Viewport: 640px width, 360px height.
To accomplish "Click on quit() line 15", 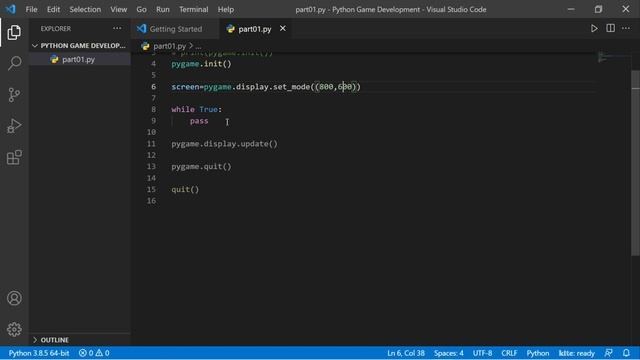I will tap(185, 189).
